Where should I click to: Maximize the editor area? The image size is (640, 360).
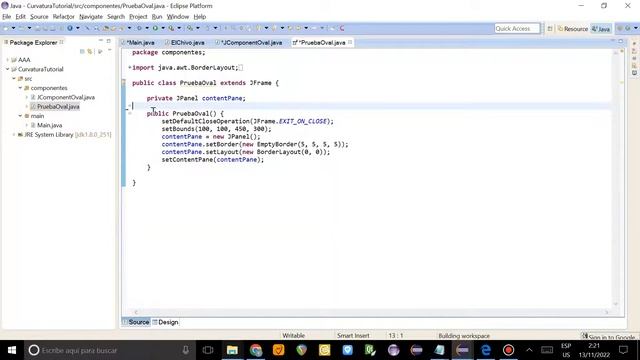coord(620,41)
